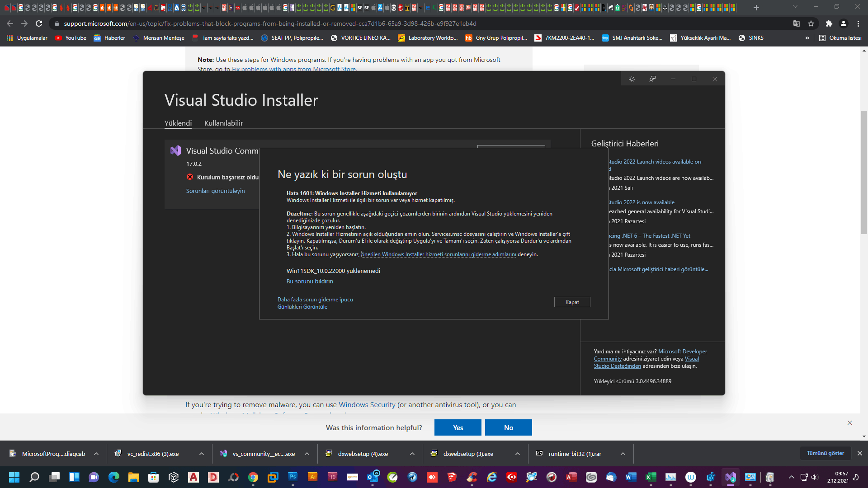The width and height of the screenshot is (868, 488).
Task: Expand options for vc_redist.x86 (3).exe download
Action: coord(202,454)
